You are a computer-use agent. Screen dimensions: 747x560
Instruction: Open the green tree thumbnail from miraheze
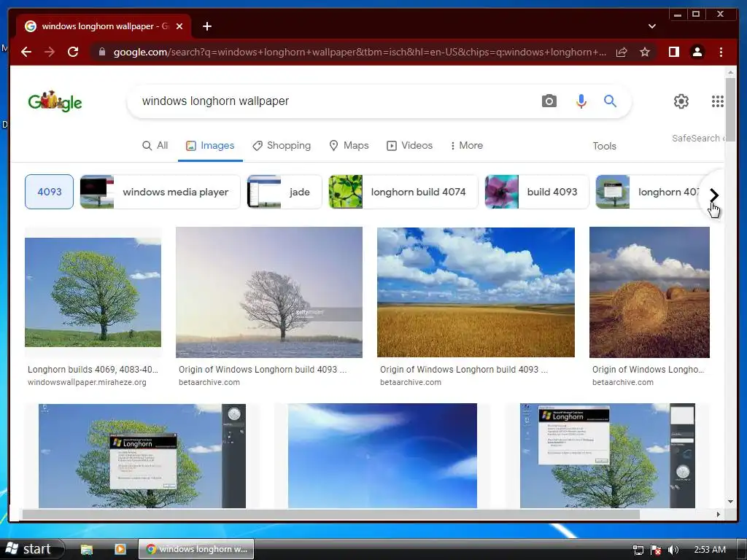[x=93, y=292]
